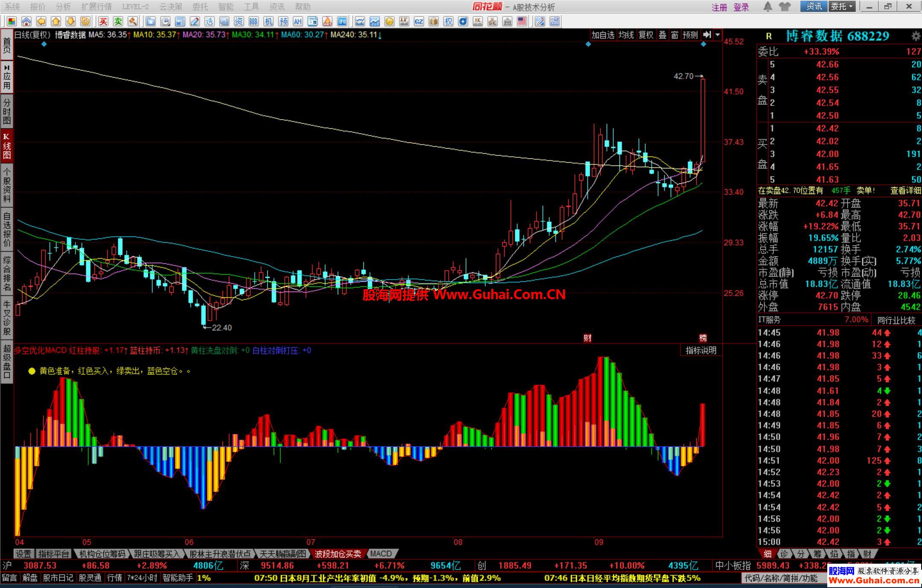Click the 指标说明 indicator description button
Viewport: 922px width, 588px height.
click(x=701, y=350)
